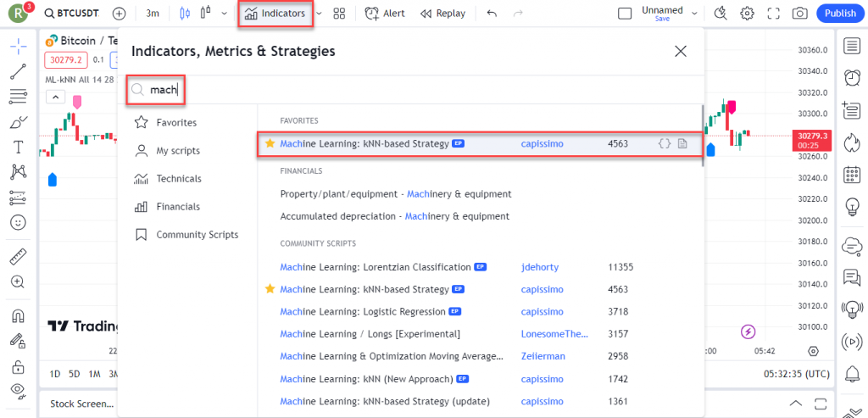Open the user profile avatar

point(19,13)
